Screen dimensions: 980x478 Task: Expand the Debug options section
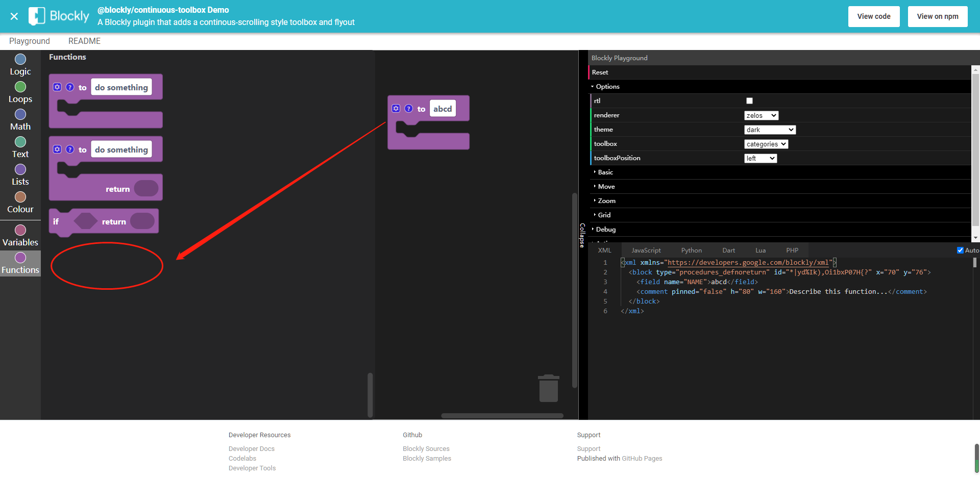[x=605, y=229]
